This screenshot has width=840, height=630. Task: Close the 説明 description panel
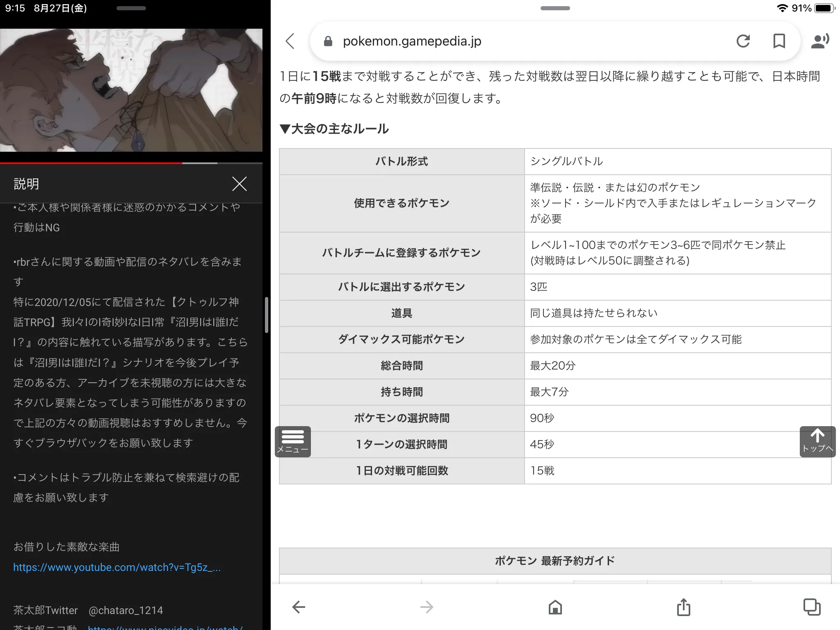[240, 184]
